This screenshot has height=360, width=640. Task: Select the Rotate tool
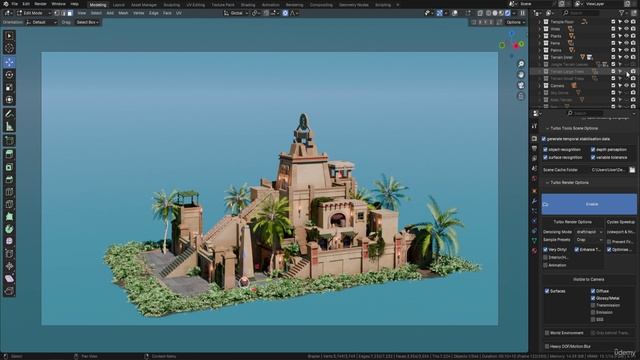pyautogui.click(x=9, y=75)
